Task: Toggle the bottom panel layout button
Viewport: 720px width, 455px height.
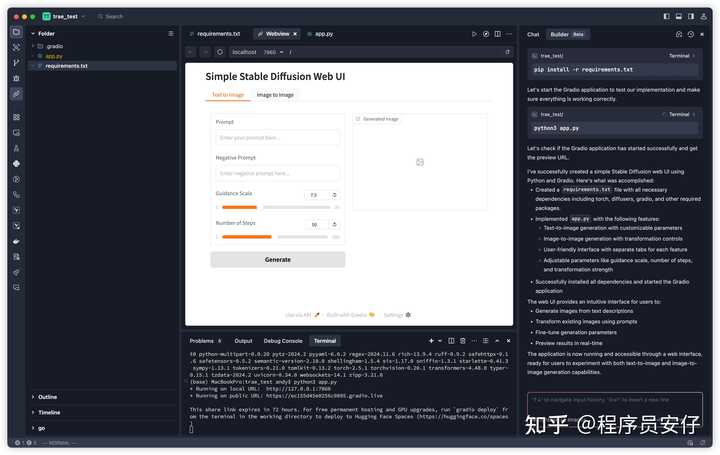Action: click(680, 16)
